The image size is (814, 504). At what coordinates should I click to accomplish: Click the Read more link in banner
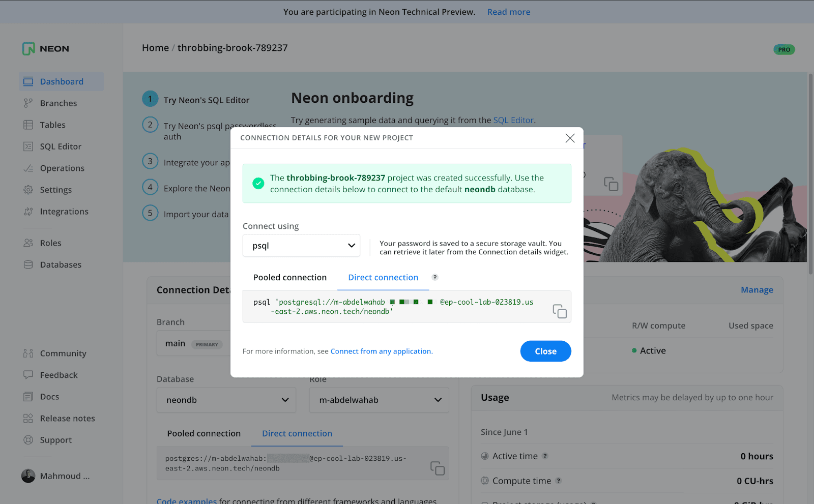pos(508,12)
